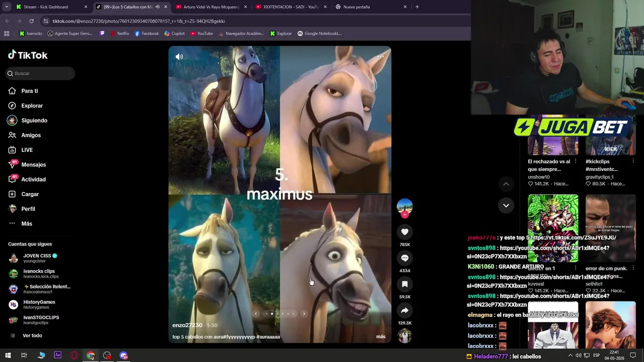This screenshot has height=362, width=644.
Task: Share the post with the arrow icon
Action: coord(405,310)
